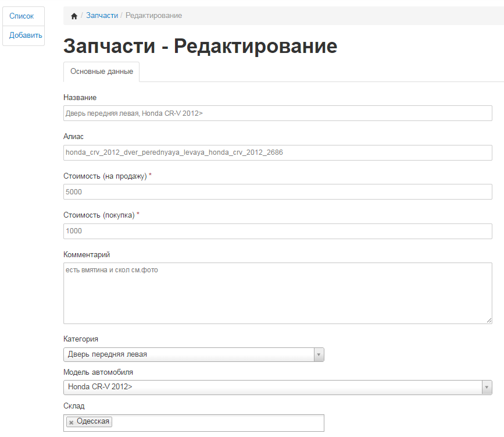Click the Модель автомобиля label
The width and height of the screenshot is (504, 437).
[98, 372]
